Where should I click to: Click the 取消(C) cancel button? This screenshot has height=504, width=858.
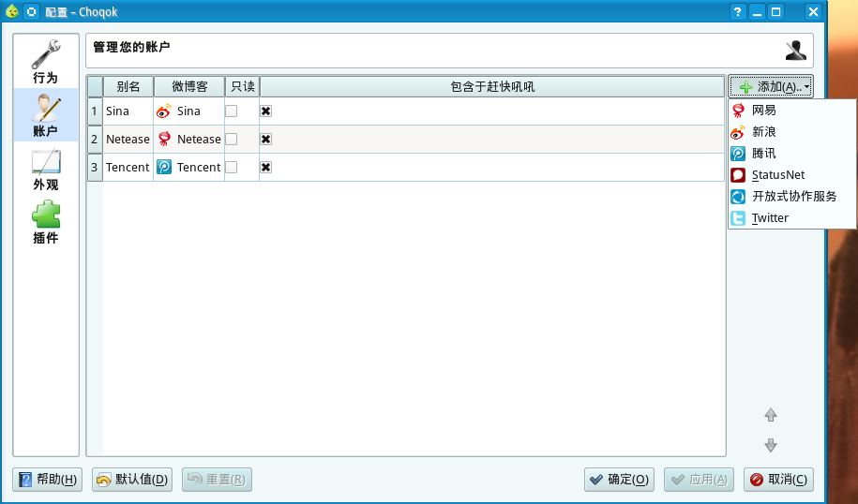[x=778, y=480]
